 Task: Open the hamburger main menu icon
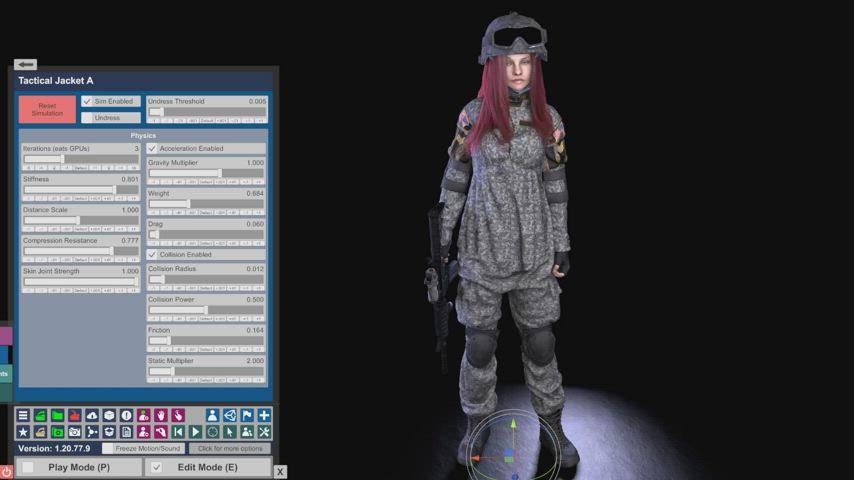23,415
